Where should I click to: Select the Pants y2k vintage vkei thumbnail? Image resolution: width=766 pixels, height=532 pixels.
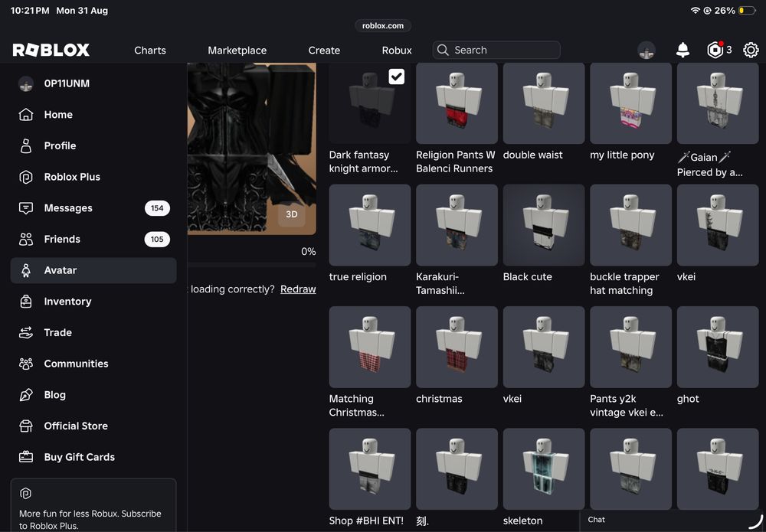(x=630, y=347)
